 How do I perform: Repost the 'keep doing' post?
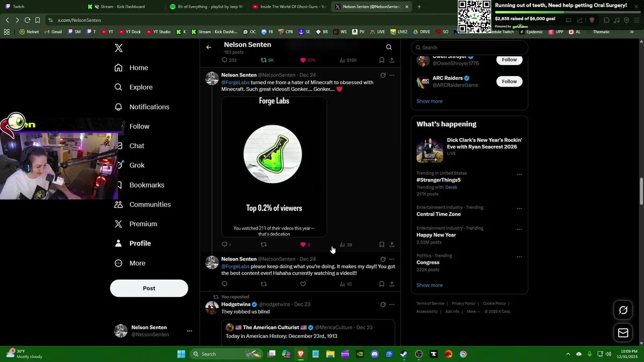[x=264, y=284]
